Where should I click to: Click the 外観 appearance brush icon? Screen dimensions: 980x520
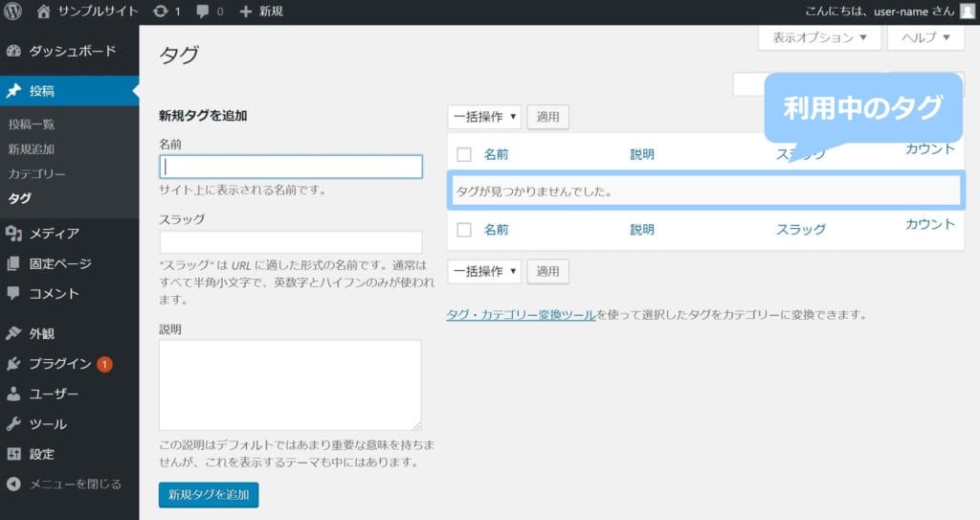(x=13, y=333)
